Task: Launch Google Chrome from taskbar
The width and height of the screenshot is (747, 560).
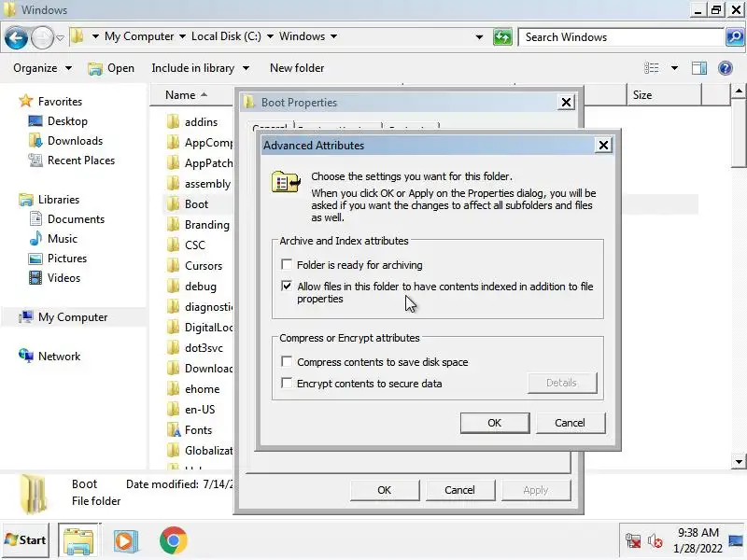Action: pyautogui.click(x=174, y=540)
